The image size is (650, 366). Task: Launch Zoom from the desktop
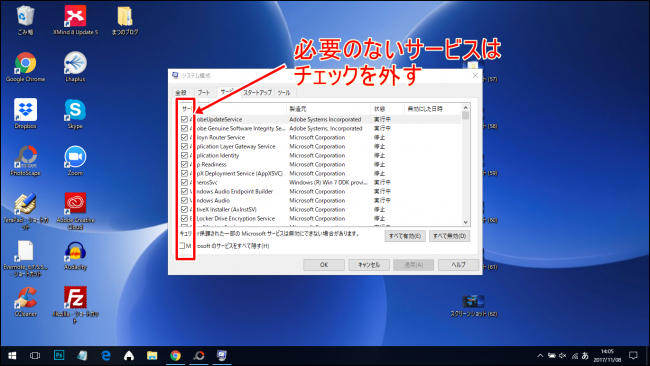[75, 160]
